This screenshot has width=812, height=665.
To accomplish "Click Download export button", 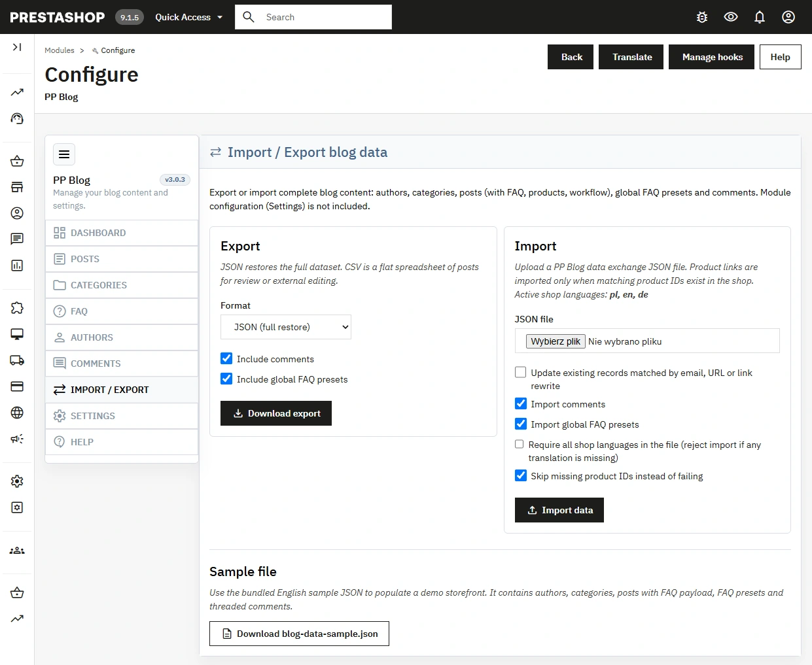I will pyautogui.click(x=276, y=413).
